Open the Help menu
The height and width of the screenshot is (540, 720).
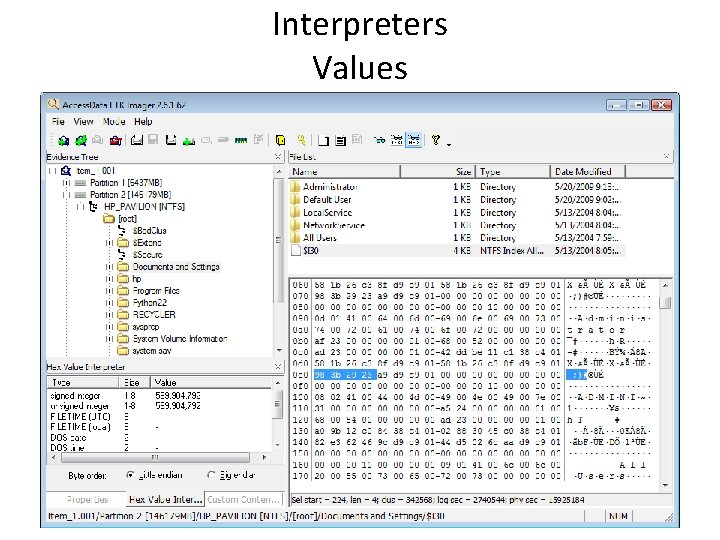point(143,122)
